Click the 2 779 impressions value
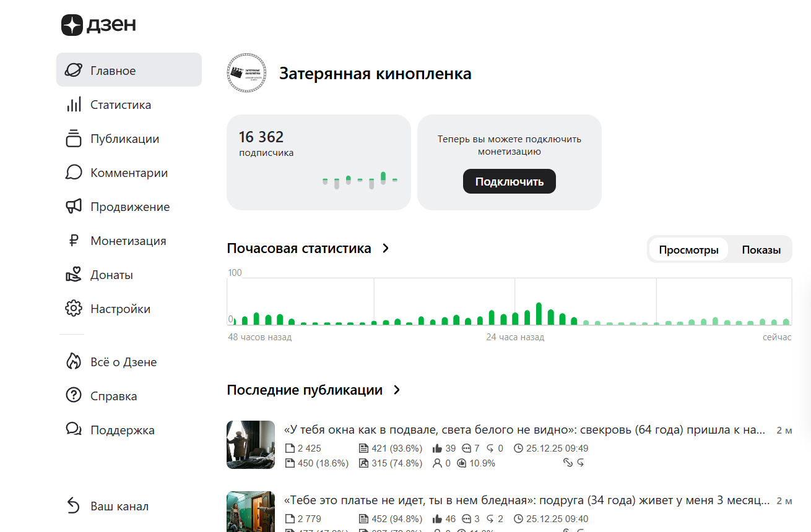Screen dimensions: 811x532 [310, 519]
